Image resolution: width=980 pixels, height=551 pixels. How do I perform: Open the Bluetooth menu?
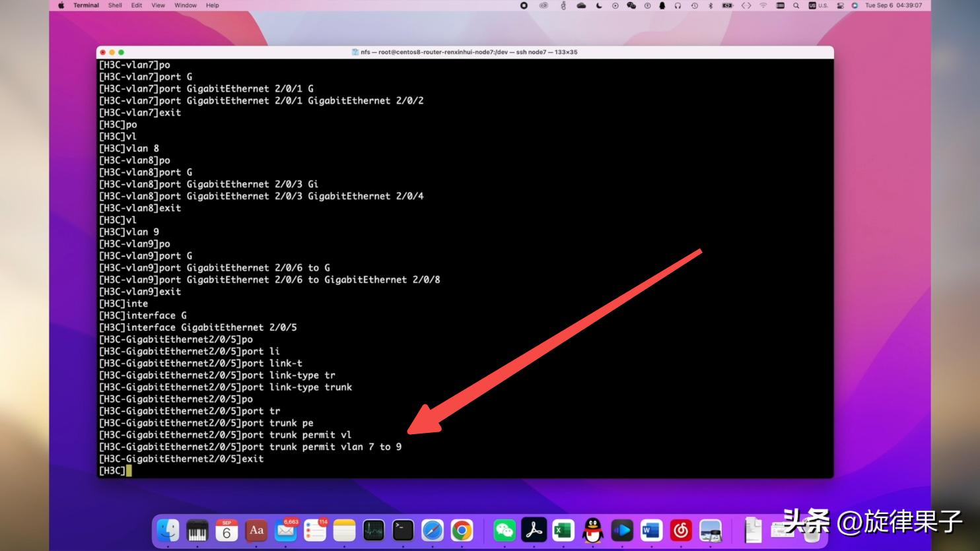tap(711, 5)
